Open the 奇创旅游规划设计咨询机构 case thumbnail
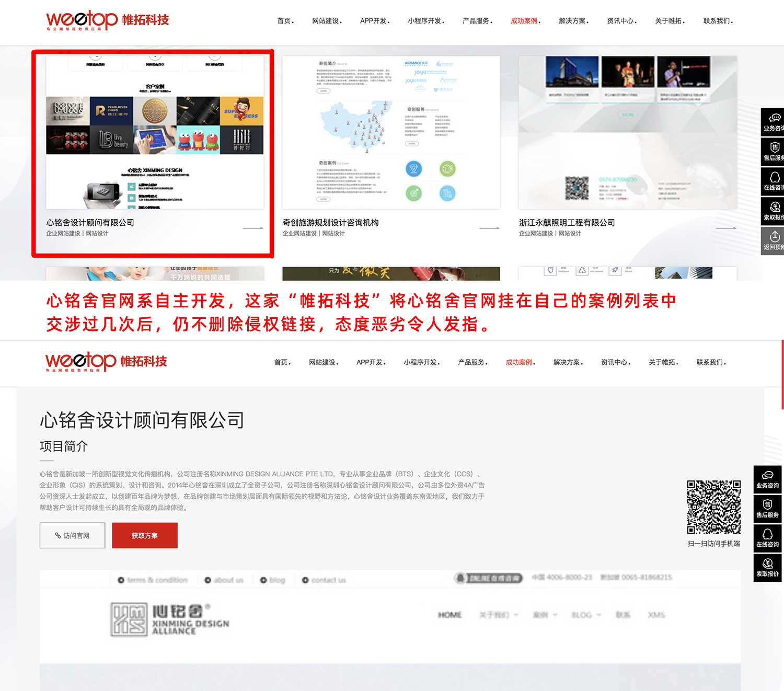 (x=391, y=133)
